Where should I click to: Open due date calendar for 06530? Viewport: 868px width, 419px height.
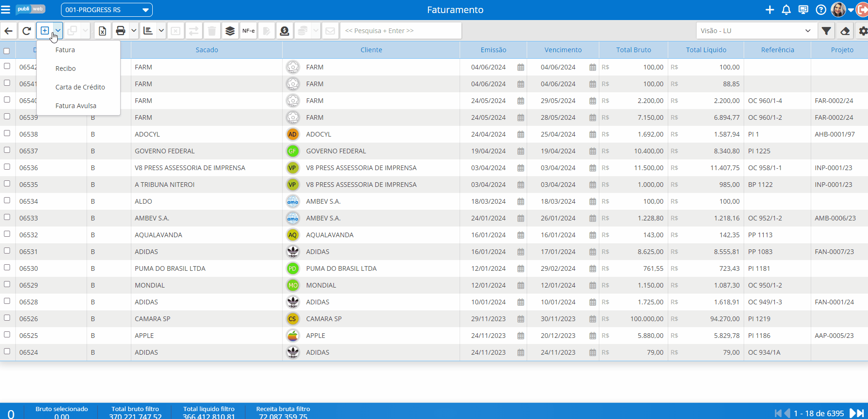pyautogui.click(x=592, y=269)
